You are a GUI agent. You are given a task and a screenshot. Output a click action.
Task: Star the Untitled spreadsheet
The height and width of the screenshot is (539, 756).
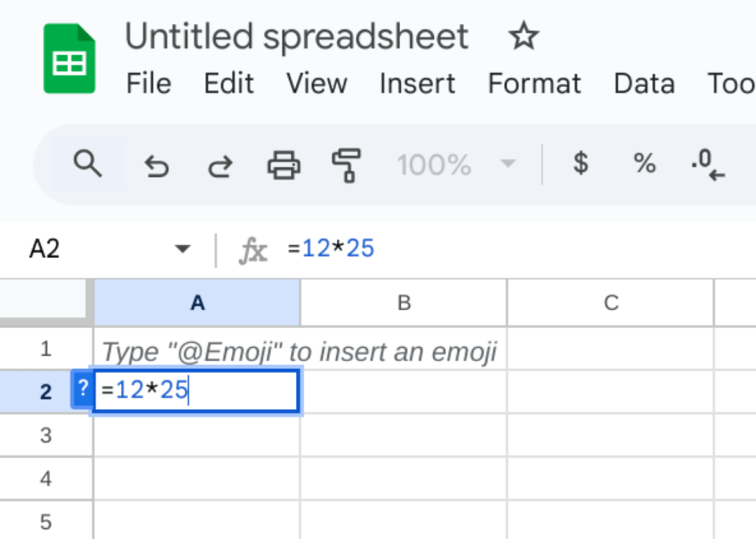(x=523, y=35)
